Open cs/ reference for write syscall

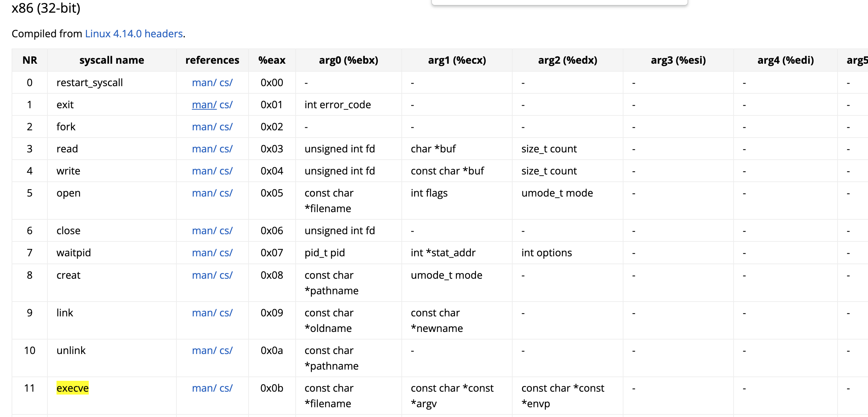[x=226, y=171]
